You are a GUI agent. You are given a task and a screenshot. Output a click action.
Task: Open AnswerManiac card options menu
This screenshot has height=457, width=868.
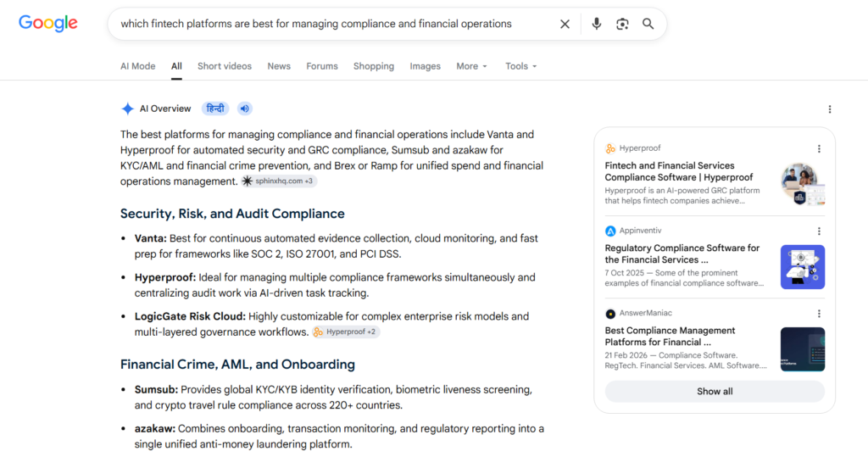click(820, 314)
